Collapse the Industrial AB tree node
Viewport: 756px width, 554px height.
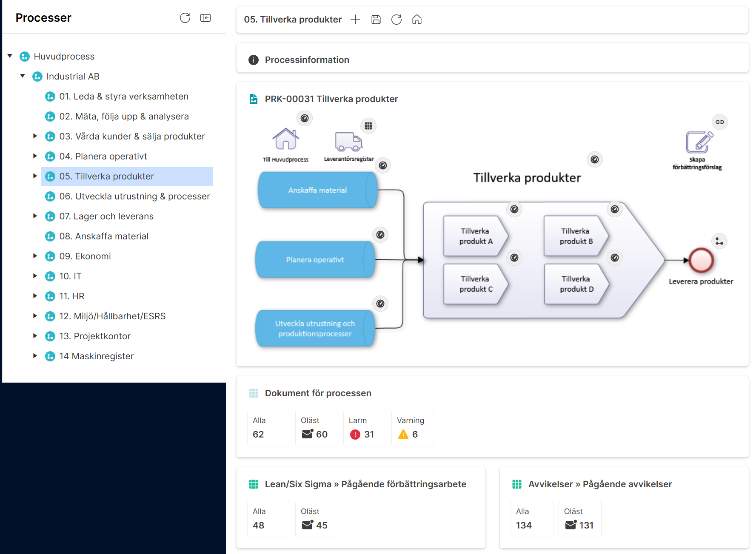(x=23, y=76)
